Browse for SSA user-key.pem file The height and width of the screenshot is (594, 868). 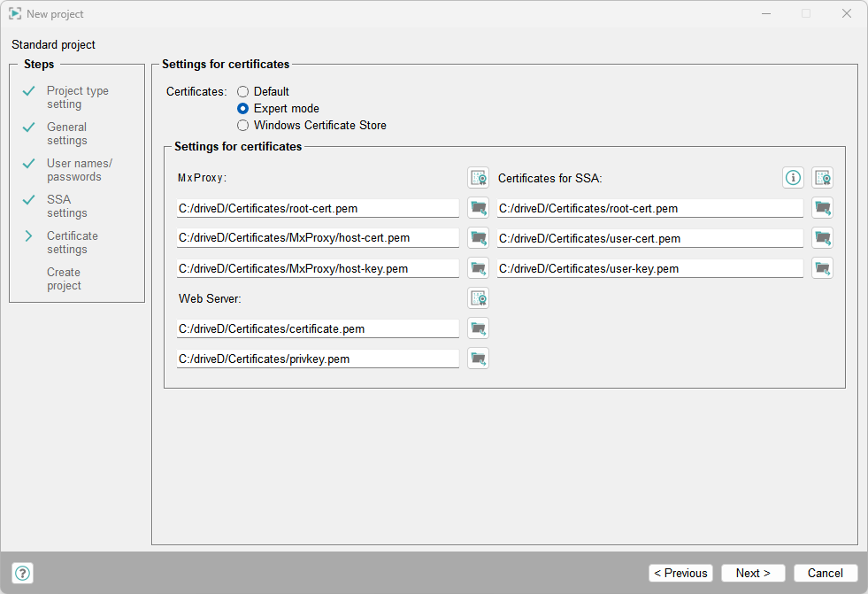click(x=823, y=268)
